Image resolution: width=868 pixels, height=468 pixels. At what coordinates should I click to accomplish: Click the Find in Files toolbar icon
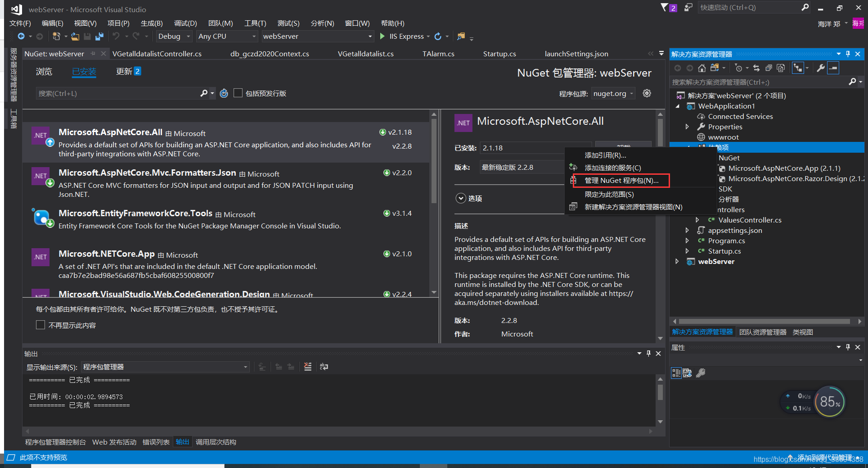click(x=461, y=36)
